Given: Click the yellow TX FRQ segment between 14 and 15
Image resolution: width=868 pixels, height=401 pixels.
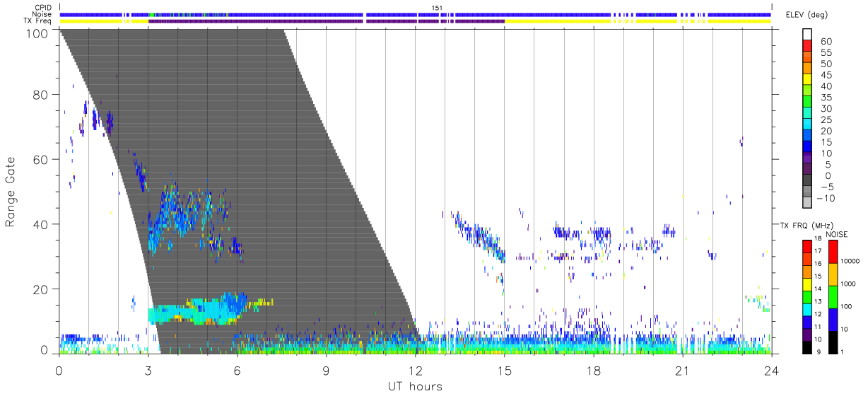Looking at the screenshot, I should 807,283.
